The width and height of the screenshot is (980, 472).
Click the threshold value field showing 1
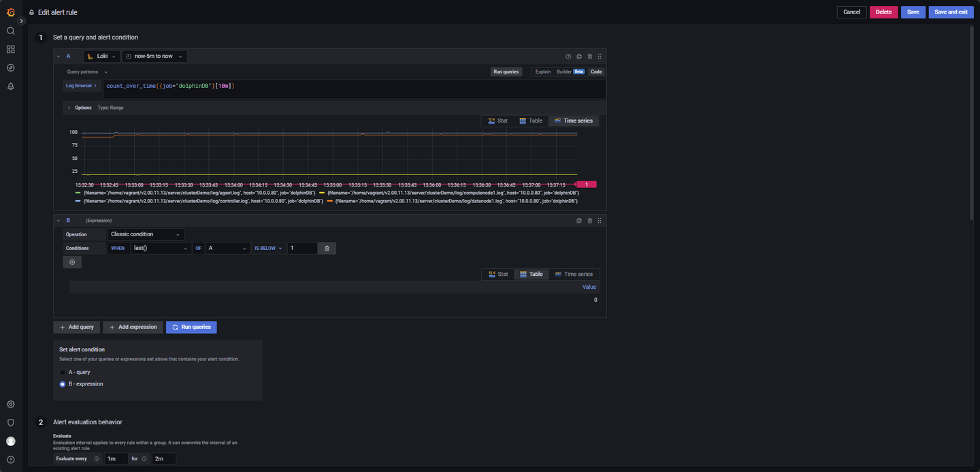pos(302,249)
